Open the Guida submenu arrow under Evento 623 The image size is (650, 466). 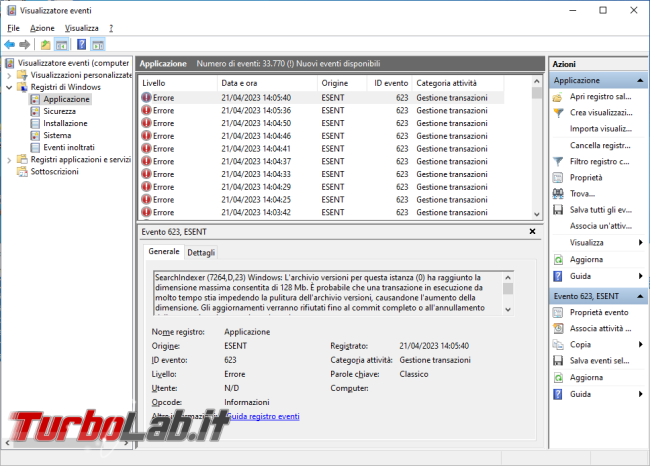point(641,394)
